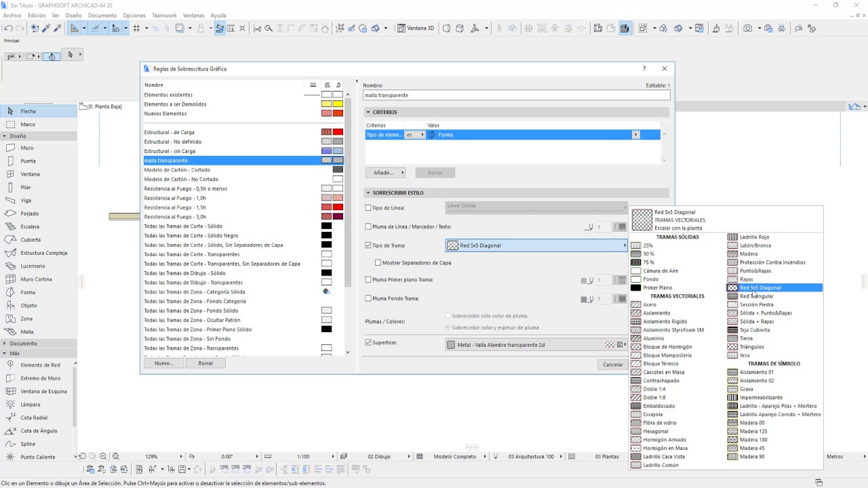
Task: Select the Zona zone tool
Action: click(38, 319)
